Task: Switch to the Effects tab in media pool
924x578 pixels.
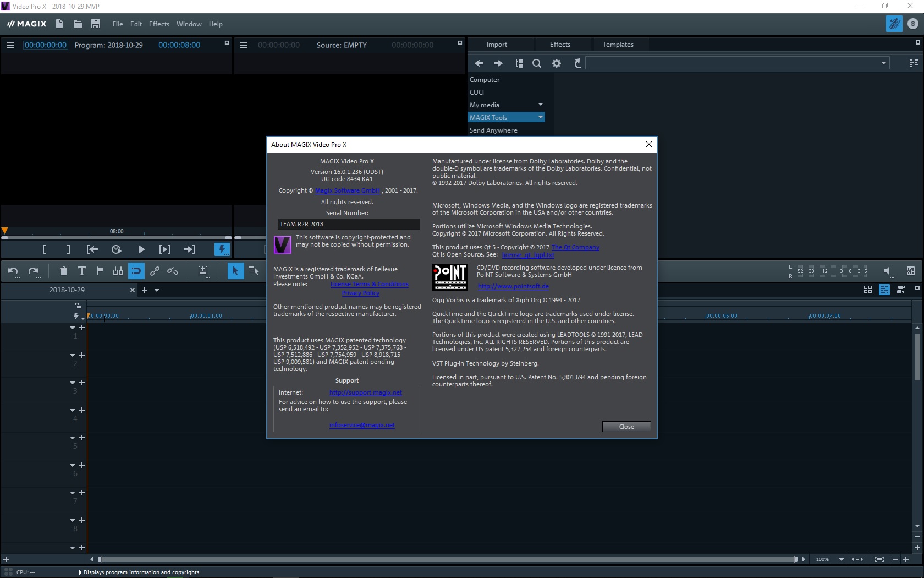Action: (x=560, y=45)
